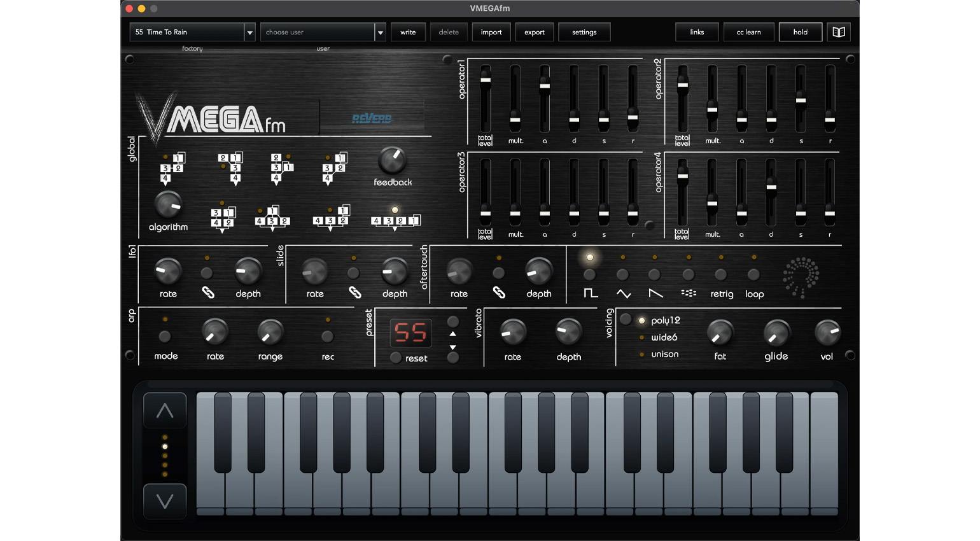
Task: Click operator3 total level slider
Action: pyautogui.click(x=486, y=192)
